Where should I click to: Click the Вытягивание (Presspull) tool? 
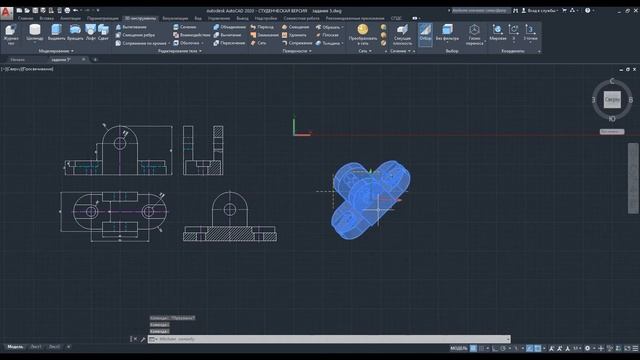pos(131,27)
